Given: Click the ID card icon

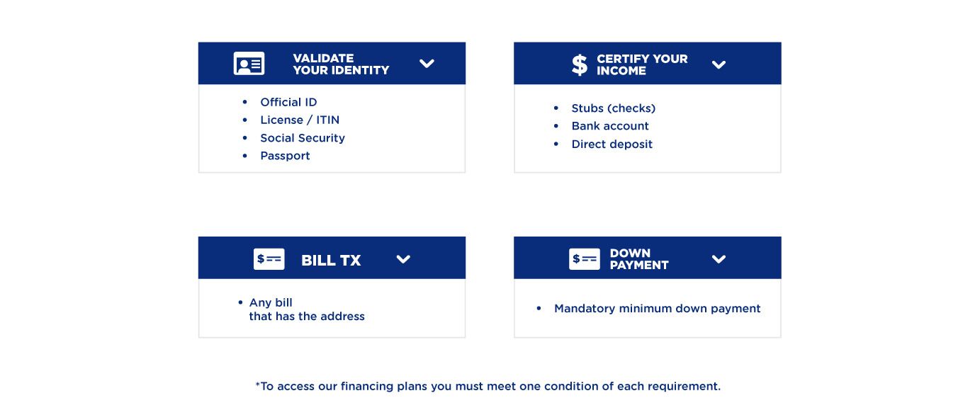Looking at the screenshot, I should [x=249, y=64].
